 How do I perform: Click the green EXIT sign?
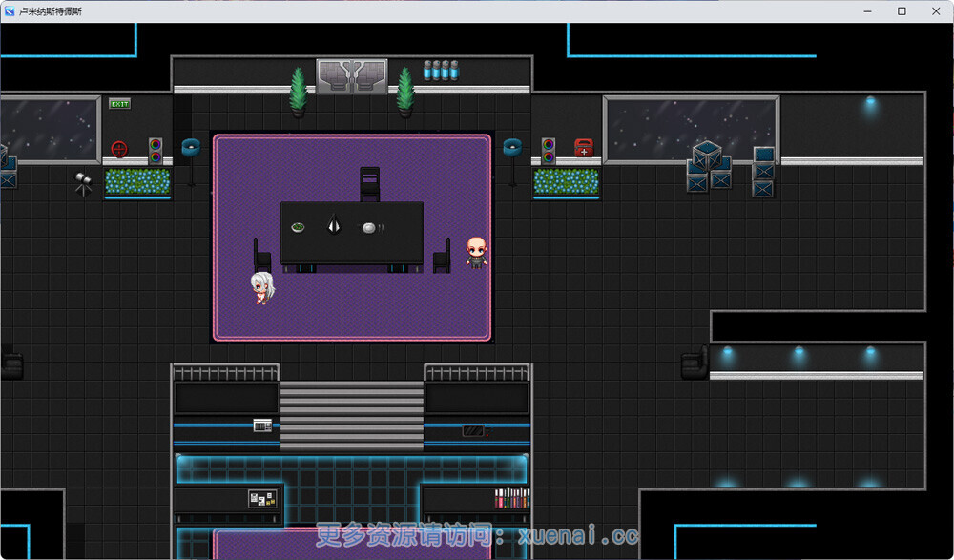pos(120,104)
